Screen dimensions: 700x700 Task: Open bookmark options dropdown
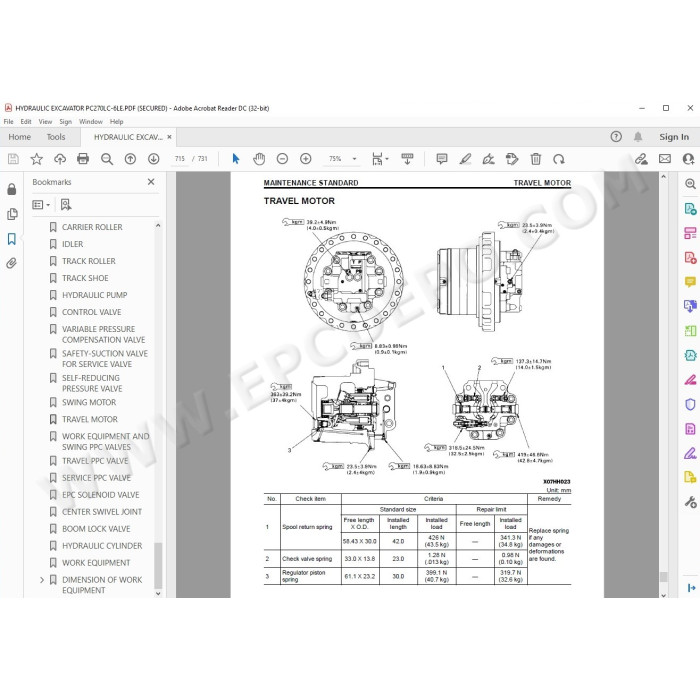tap(41, 205)
